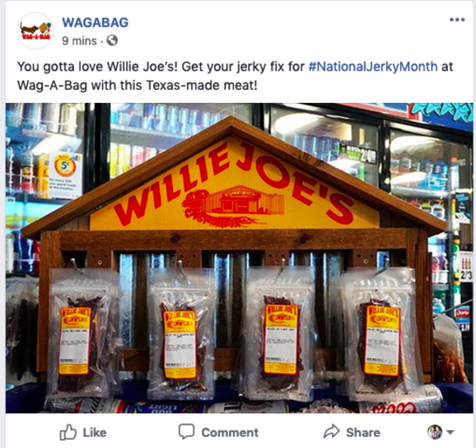Viewport: 476px width, 448px height.
Task: Follow the #NationalJerkyMonth hashtag link
Action: [373, 67]
